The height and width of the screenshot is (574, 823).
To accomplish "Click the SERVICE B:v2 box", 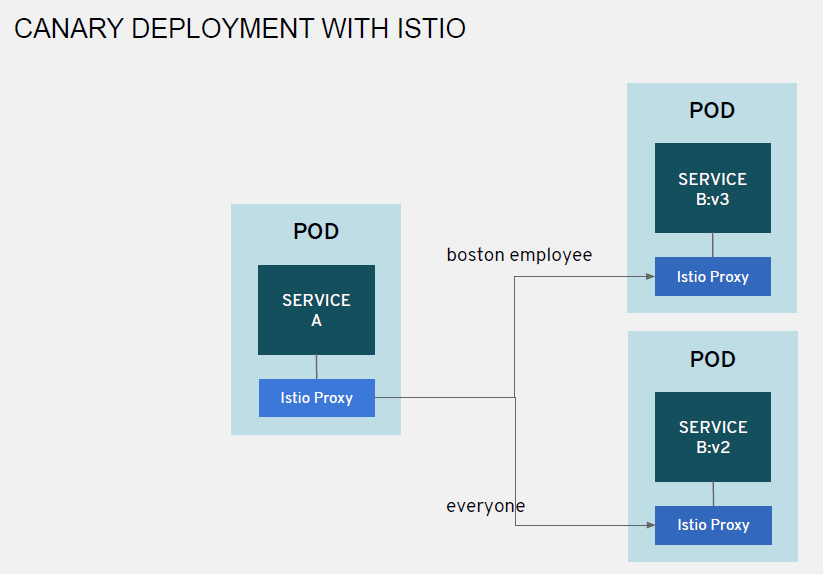I will click(713, 437).
